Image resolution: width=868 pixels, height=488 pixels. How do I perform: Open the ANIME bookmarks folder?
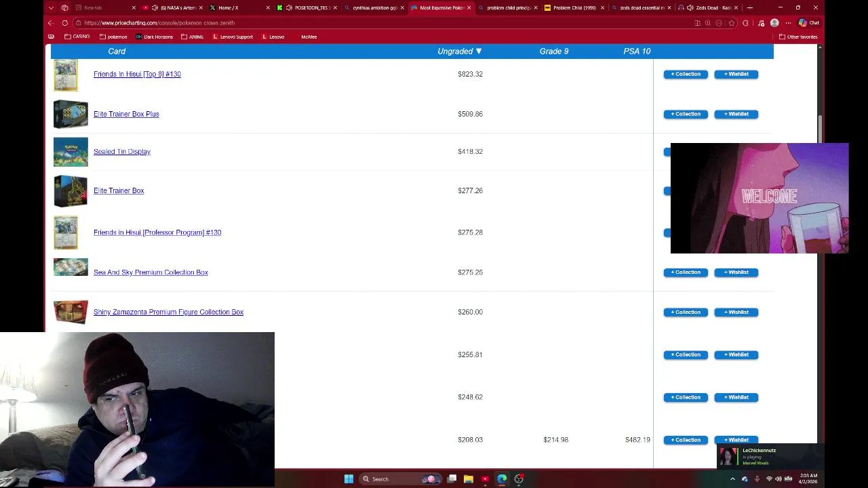[193, 37]
